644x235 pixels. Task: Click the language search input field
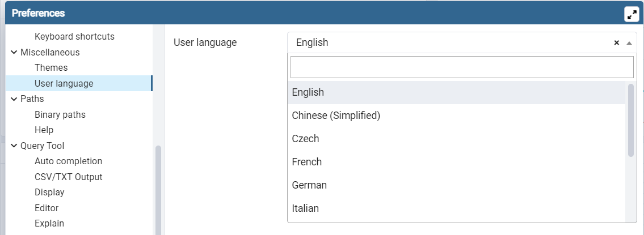(462, 67)
